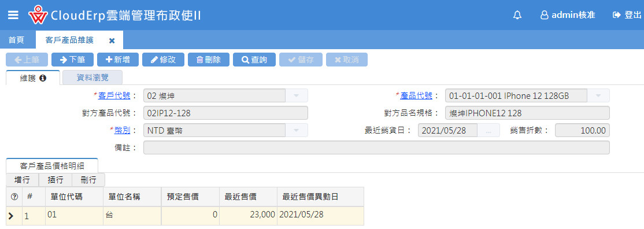The image size is (644, 229).
Task: Click the 對方產品代號 field 02IP12-128
Action: [x=225, y=113]
